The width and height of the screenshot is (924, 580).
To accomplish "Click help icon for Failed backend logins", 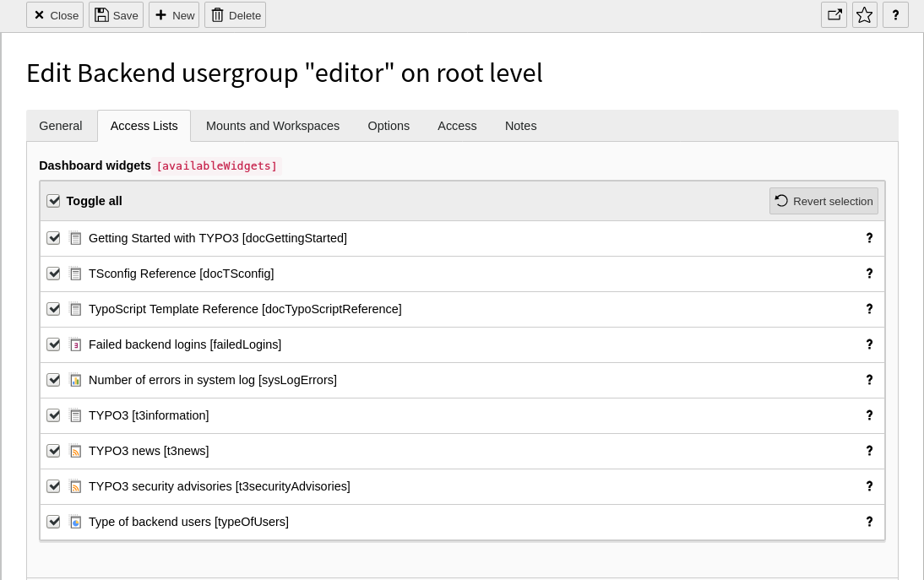I will point(869,344).
